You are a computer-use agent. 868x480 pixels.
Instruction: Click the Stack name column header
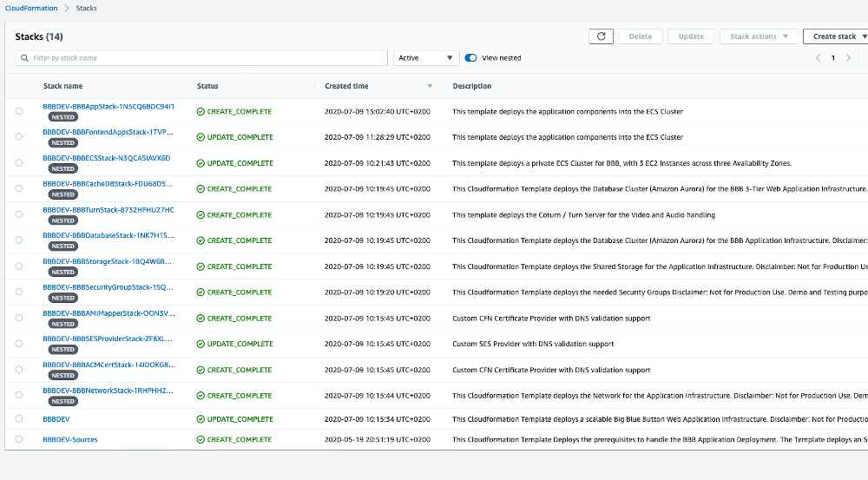point(63,87)
